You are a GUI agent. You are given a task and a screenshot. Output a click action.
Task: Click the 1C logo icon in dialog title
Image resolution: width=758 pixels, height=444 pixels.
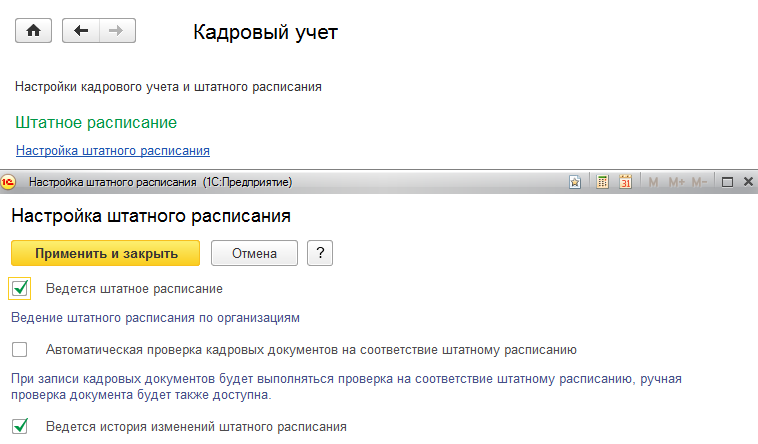[9, 182]
